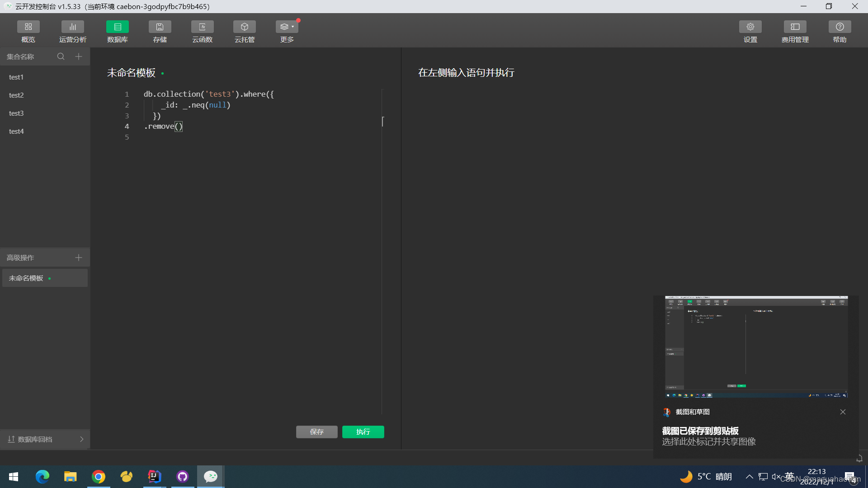The height and width of the screenshot is (488, 868).
Task: Search collections with magnifier icon
Action: click(61, 56)
